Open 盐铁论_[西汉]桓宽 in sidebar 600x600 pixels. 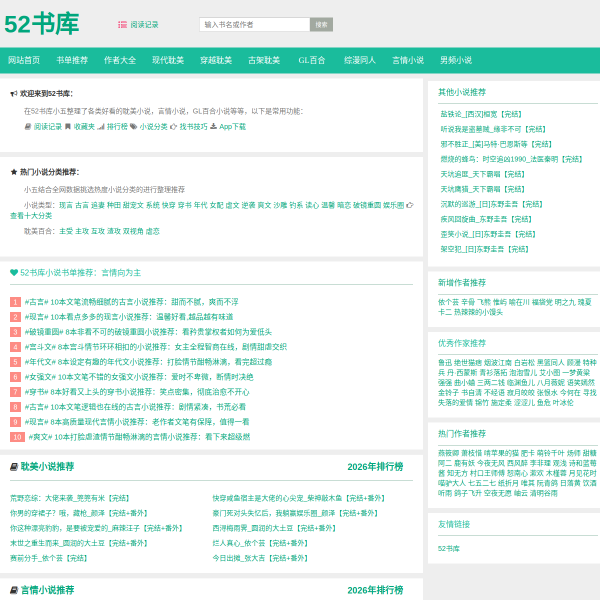point(481,114)
